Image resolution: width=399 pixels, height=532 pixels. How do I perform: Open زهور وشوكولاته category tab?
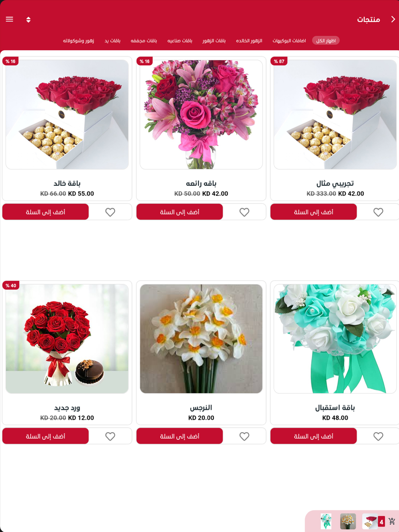(79, 41)
